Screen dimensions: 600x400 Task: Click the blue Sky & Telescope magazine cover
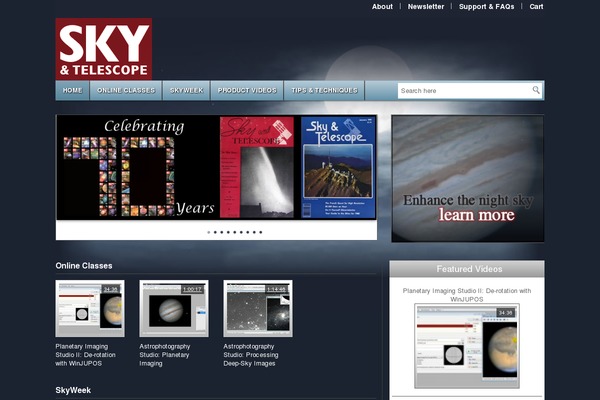tap(338, 167)
